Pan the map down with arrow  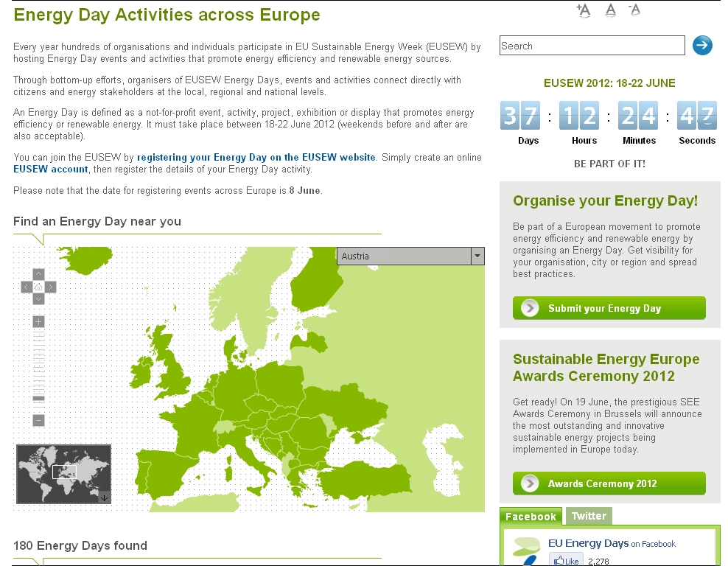(x=39, y=298)
